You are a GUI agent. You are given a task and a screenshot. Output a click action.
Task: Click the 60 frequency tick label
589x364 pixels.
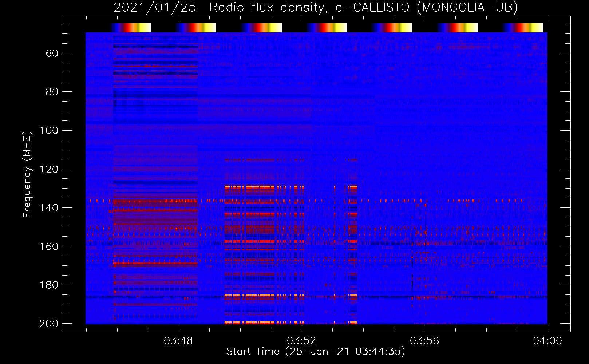click(52, 54)
